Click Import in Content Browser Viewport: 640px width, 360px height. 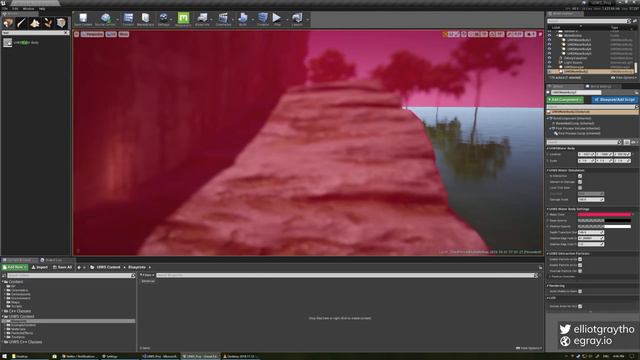(x=40, y=267)
